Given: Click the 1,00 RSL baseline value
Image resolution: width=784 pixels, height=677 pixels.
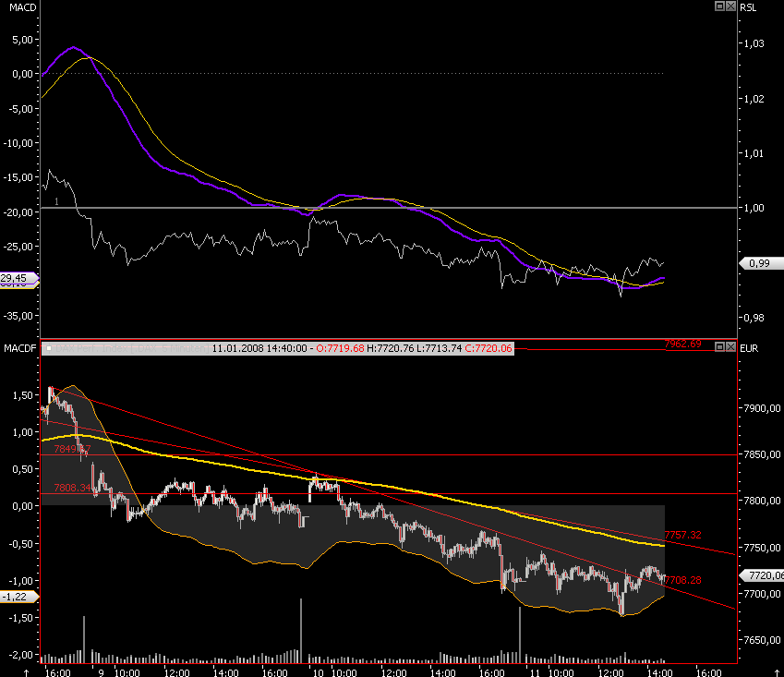Looking at the screenshot, I should tap(754, 208).
